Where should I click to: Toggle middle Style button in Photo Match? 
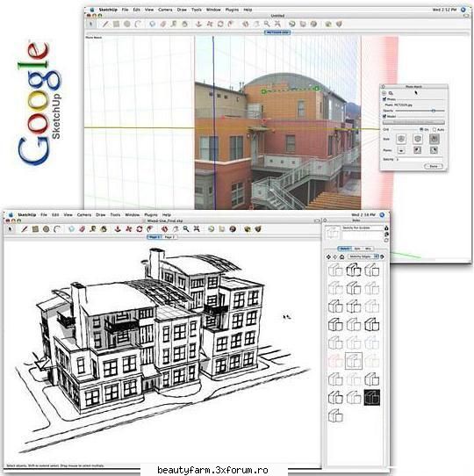(418, 139)
